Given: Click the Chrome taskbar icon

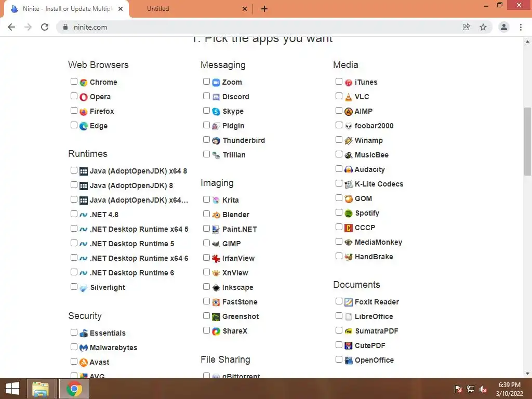Looking at the screenshot, I should coord(74,389).
